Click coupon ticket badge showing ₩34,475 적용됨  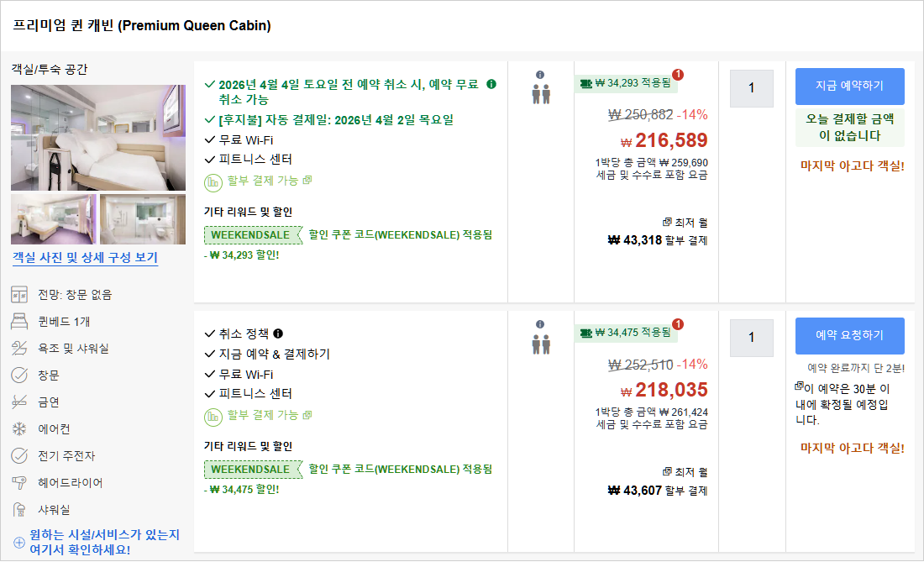tap(627, 333)
